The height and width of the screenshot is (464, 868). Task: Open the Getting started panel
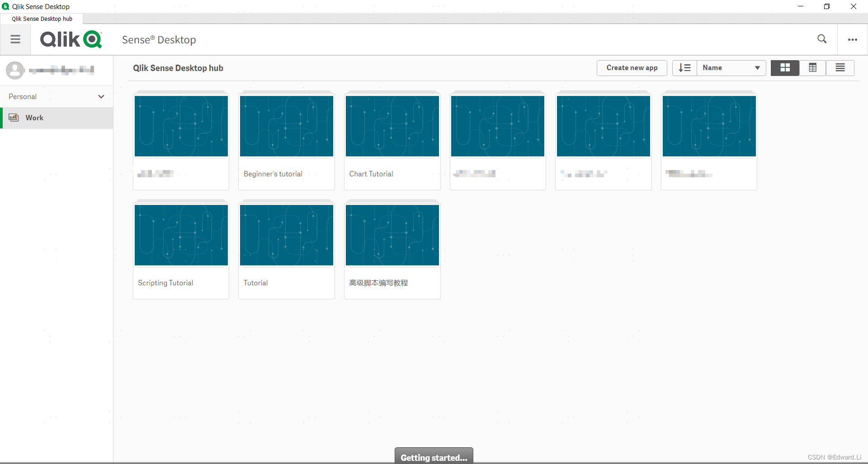434,456
